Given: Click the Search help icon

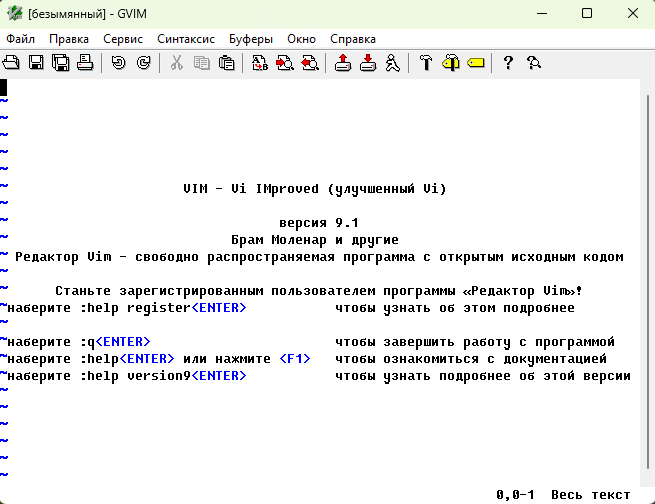Looking at the screenshot, I should coord(533,63).
